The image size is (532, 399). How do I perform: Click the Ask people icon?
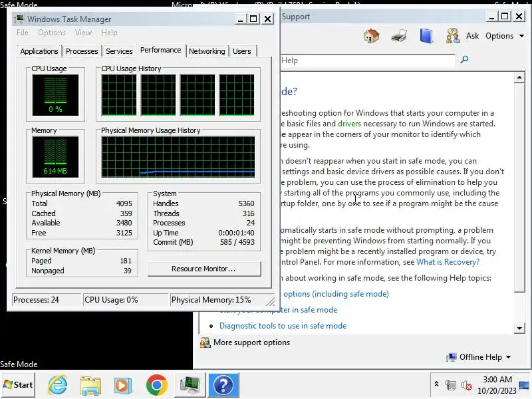tap(453, 36)
